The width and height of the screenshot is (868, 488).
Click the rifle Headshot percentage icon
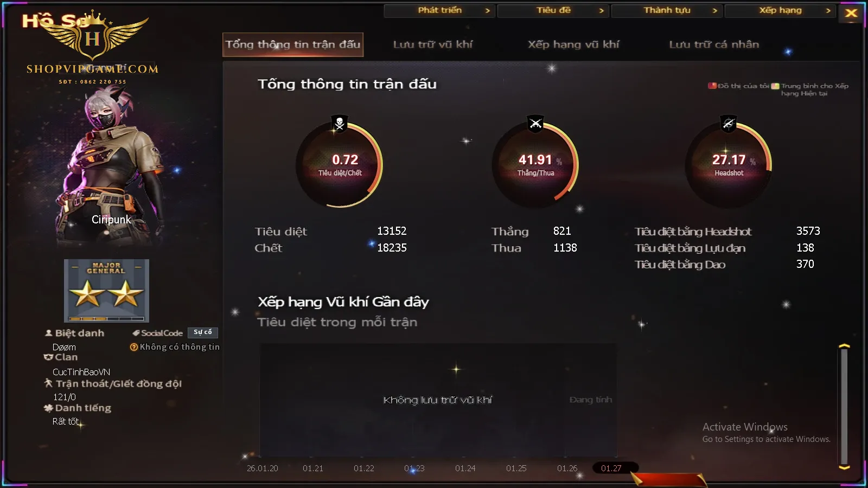(729, 124)
